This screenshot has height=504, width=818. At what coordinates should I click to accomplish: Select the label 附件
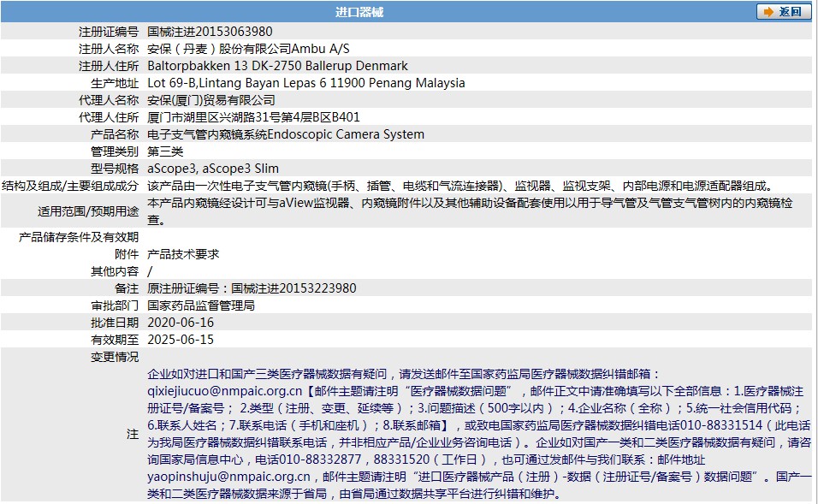(127, 254)
